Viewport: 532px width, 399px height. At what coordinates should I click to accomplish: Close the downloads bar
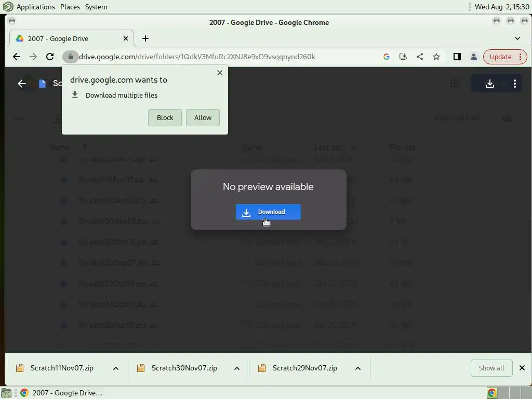[522, 368]
